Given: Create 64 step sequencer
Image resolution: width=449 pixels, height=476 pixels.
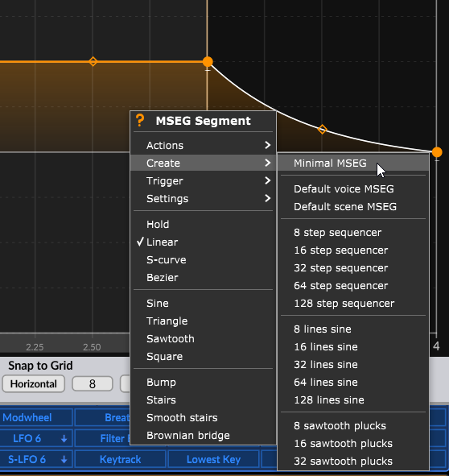Looking at the screenshot, I should 353,286.
